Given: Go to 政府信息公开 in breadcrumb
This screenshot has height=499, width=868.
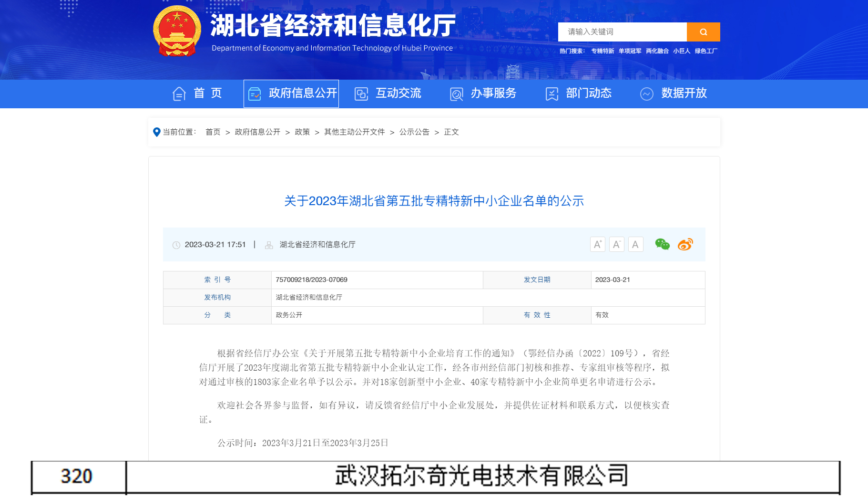Looking at the screenshot, I should 257,132.
